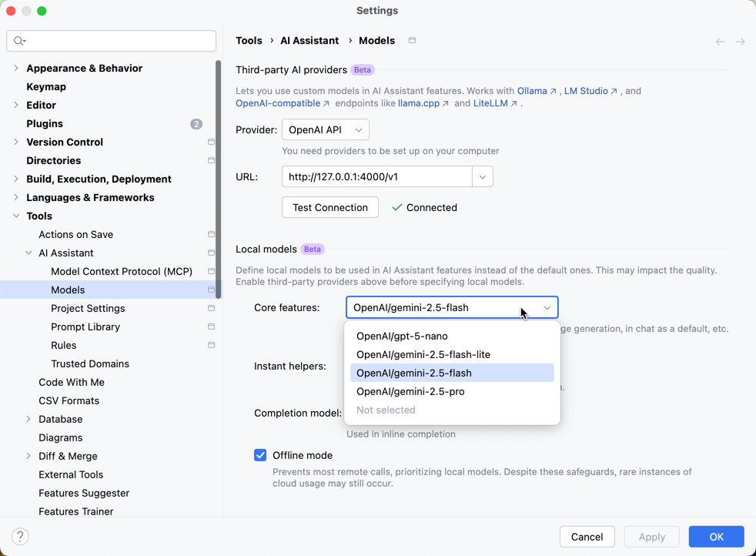Open Plugins settings
Screen dimensions: 756x556
pos(45,123)
